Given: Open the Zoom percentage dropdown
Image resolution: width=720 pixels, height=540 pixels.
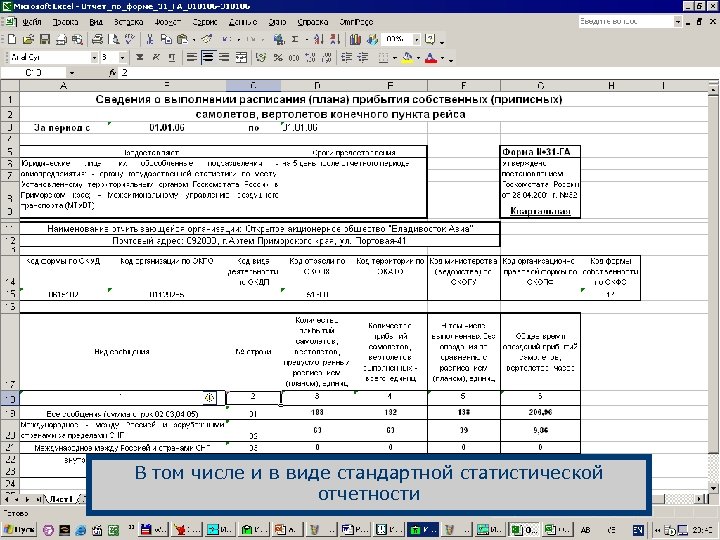Looking at the screenshot, I should tap(416, 39).
